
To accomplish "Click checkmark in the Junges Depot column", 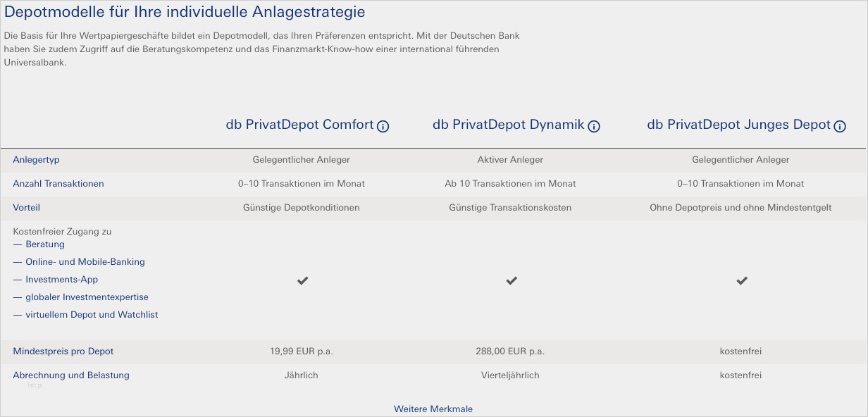I will (742, 280).
